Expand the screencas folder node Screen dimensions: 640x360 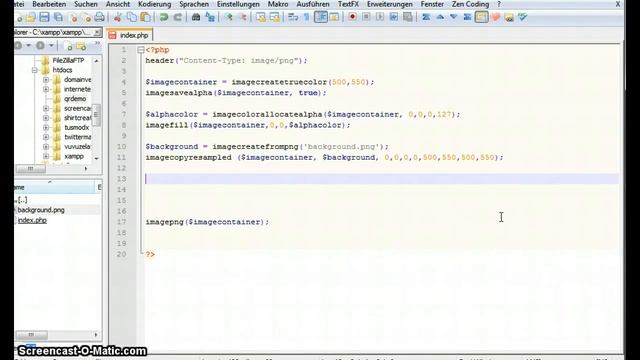[46, 109]
